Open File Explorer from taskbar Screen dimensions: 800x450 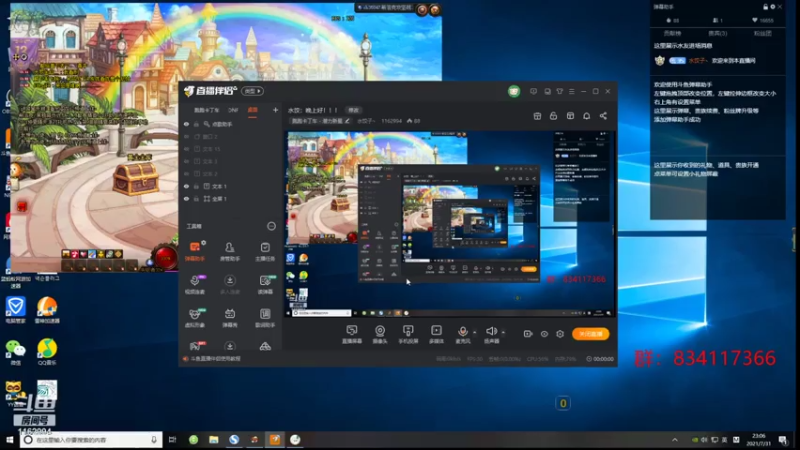[x=213, y=439]
